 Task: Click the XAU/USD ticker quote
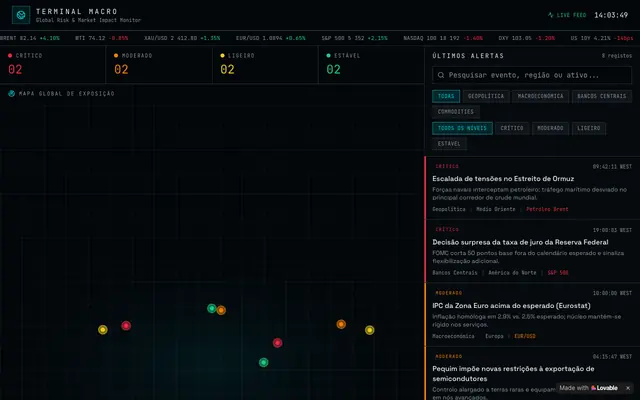182,38
